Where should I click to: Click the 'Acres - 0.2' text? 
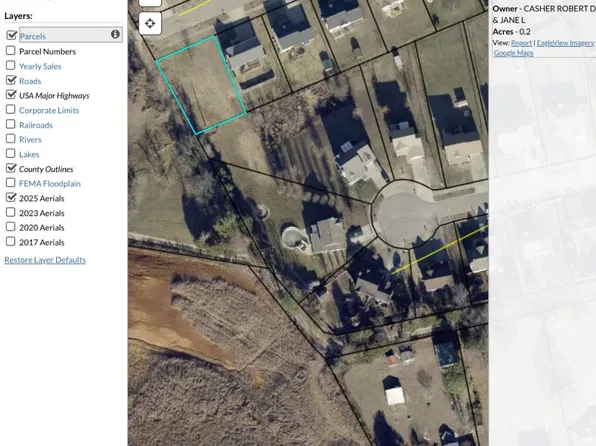(512, 32)
